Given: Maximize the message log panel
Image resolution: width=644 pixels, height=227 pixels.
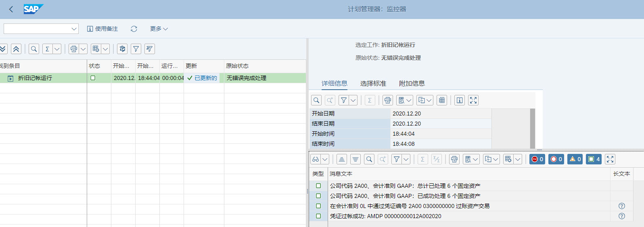Looking at the screenshot, I should pos(610,159).
